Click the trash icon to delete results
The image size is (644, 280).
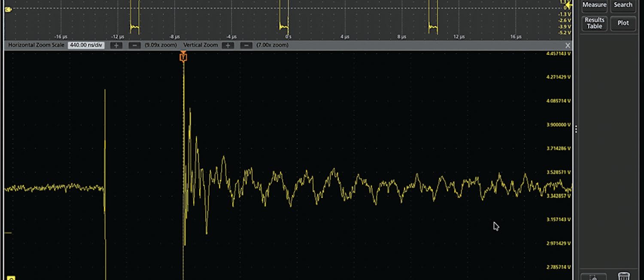623,277
